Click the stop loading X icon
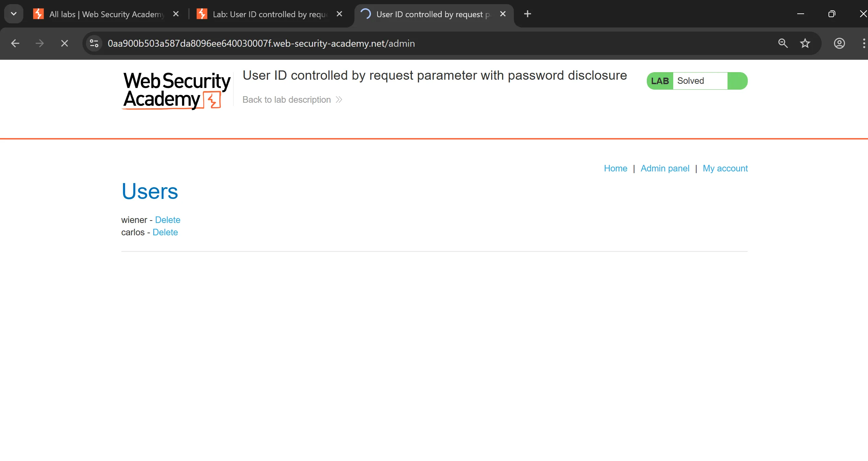 tap(64, 43)
